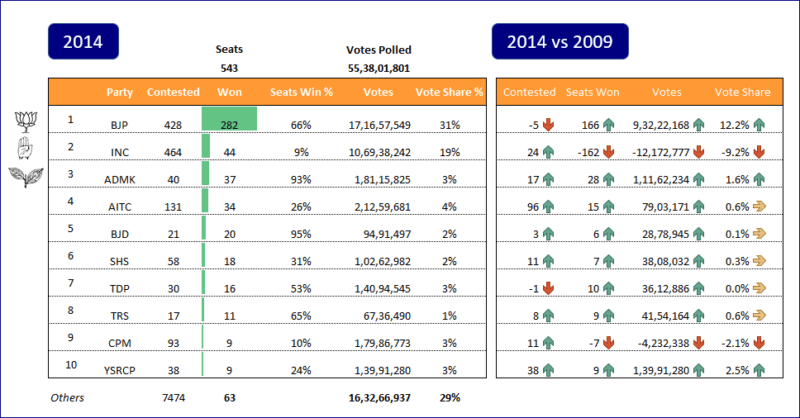Screen dimensions: 800x418
Task: Click the red arrow next to -12,172,777 votes
Action: click(x=699, y=152)
